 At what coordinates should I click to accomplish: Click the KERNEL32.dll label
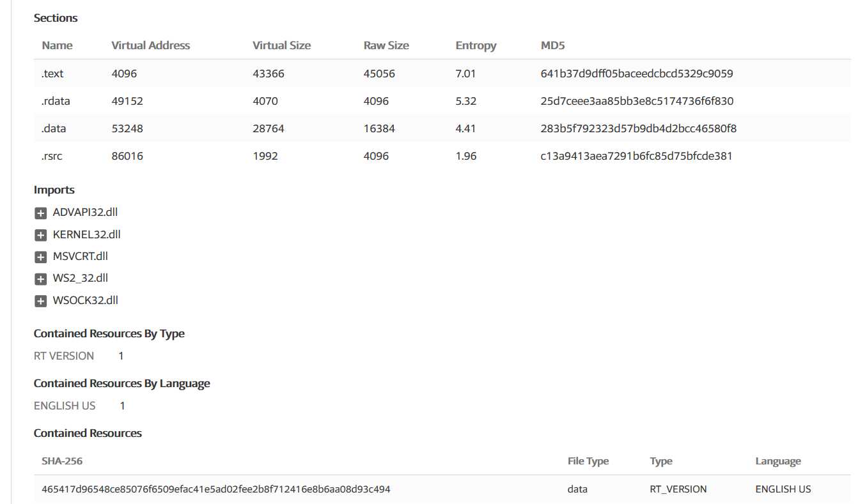pos(86,234)
